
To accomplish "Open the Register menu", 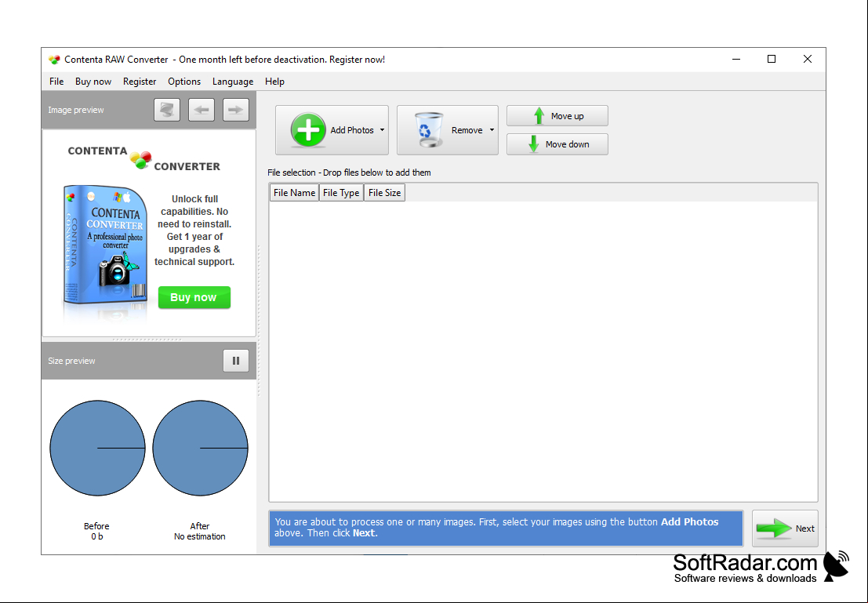I will pos(140,82).
